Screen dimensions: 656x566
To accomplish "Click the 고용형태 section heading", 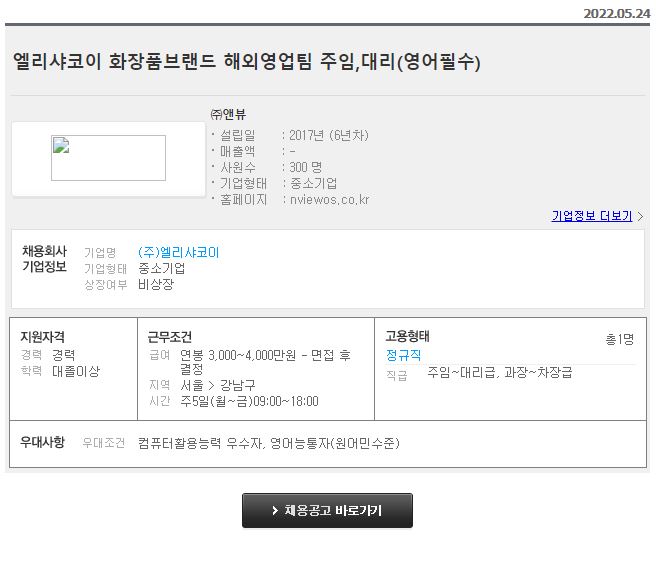I will [x=407, y=336].
